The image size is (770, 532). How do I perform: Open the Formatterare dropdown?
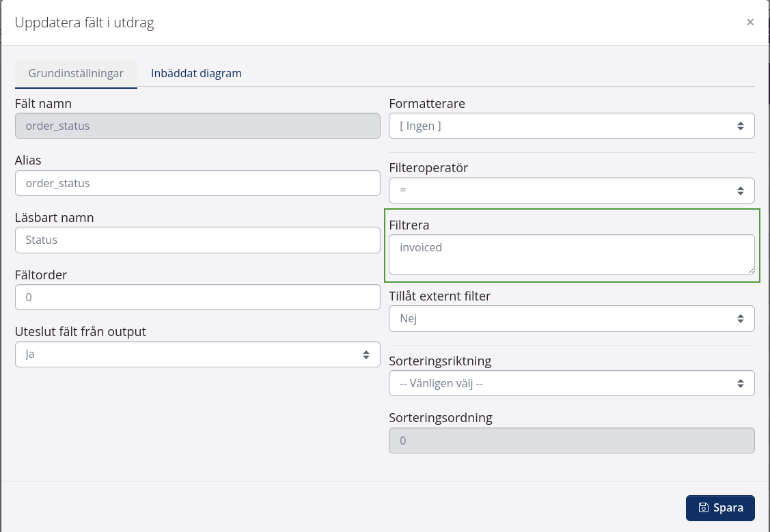point(570,126)
